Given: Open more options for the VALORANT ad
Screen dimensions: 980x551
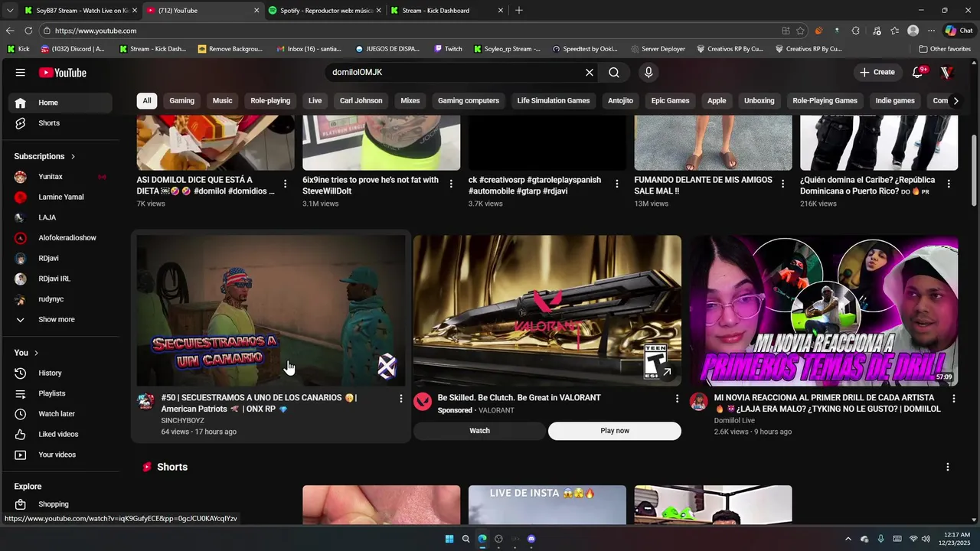Looking at the screenshot, I should click(x=677, y=399).
